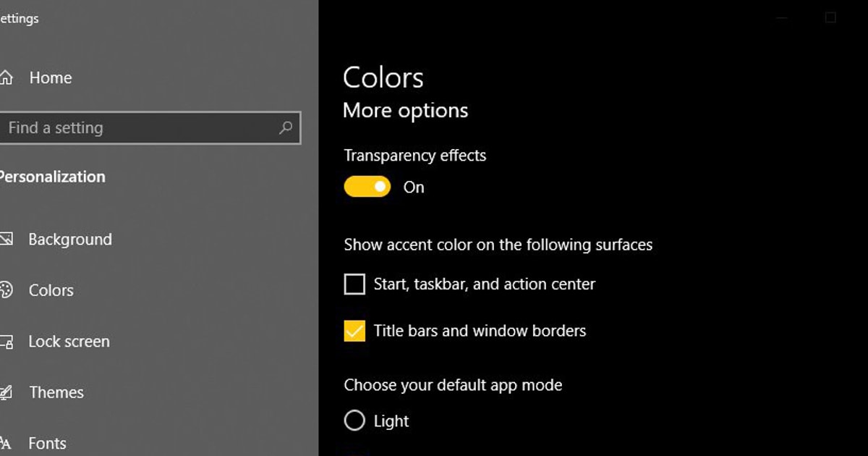The width and height of the screenshot is (868, 456).
Task: Enable accent color on Start, taskbar, and action center
Action: 354,284
